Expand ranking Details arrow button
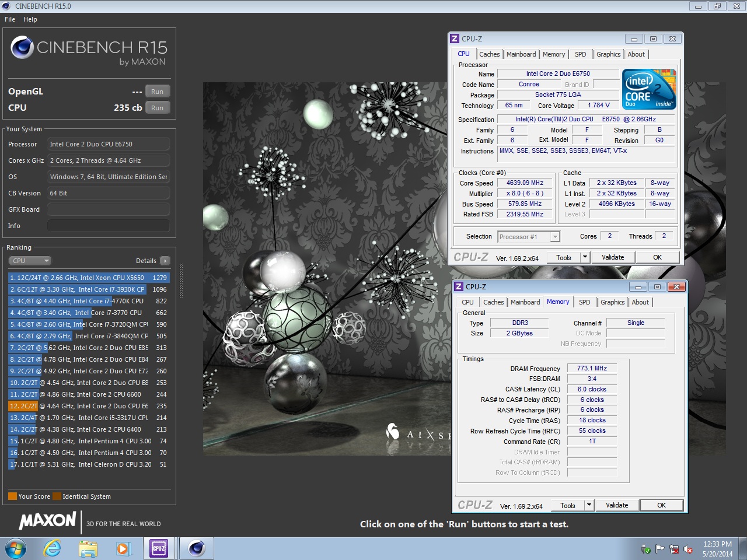Screen dimensions: 747x560 click(x=165, y=261)
